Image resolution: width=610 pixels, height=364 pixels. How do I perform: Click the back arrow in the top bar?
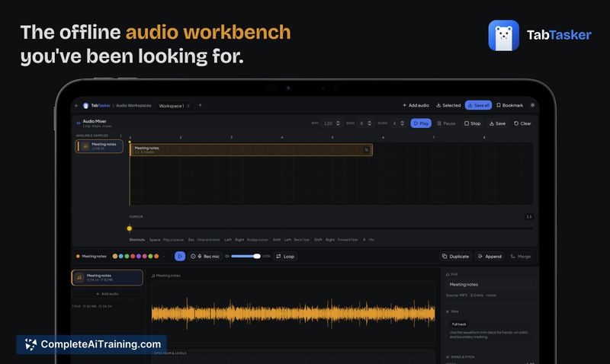77,106
